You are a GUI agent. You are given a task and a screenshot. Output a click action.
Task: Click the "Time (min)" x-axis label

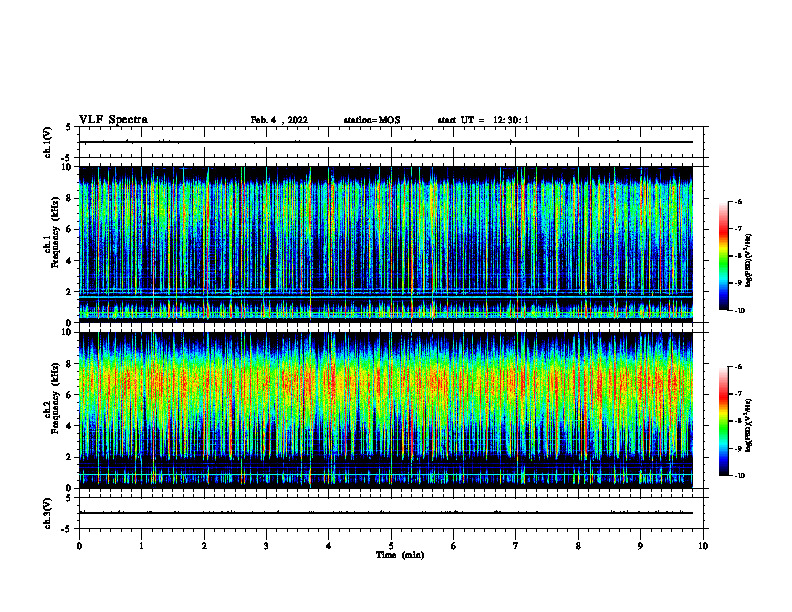(400, 555)
